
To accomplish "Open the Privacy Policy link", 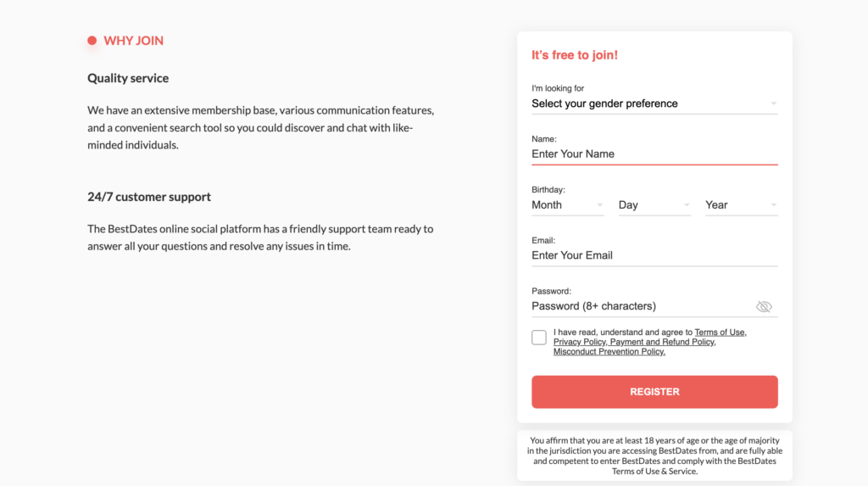I will (580, 342).
